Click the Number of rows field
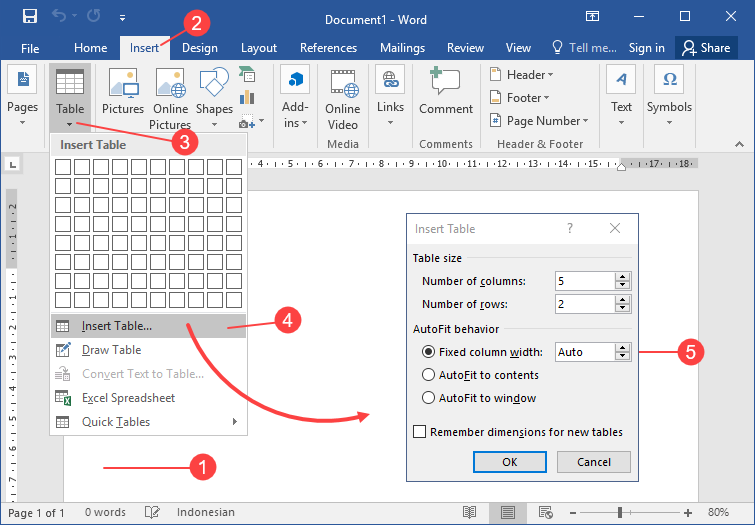Viewport: 755px width, 525px height. 585,304
